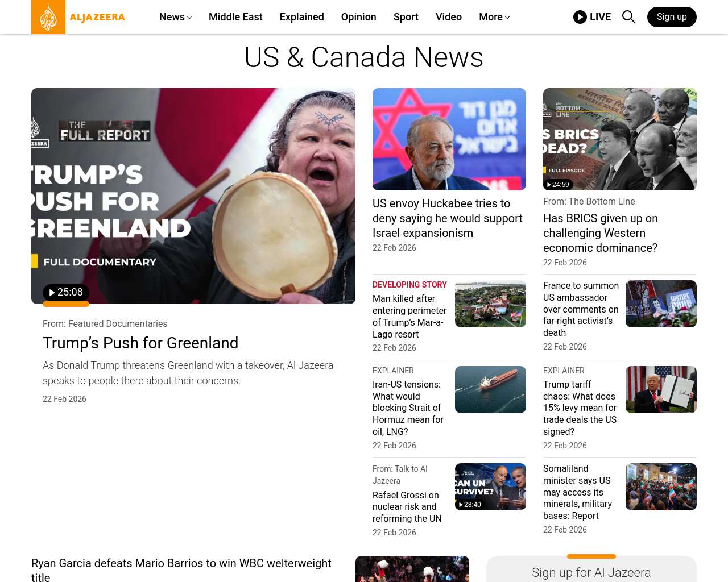The width and height of the screenshot is (728, 582).
Task: Click the France ambassador story thumbnail
Action: [x=661, y=304]
